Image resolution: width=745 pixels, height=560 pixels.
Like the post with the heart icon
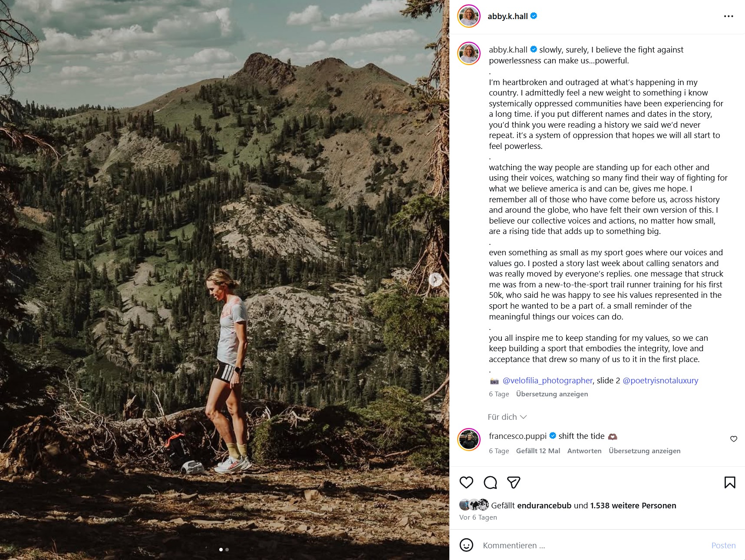click(466, 482)
